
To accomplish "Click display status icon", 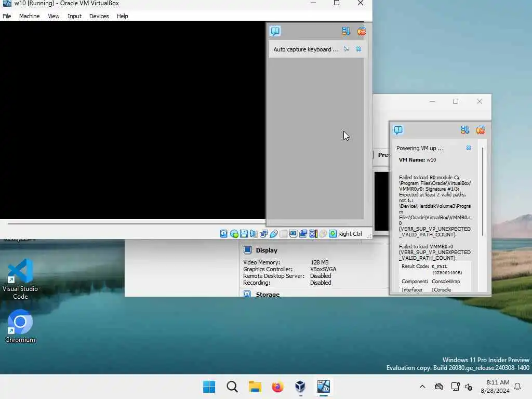I will coord(293,234).
